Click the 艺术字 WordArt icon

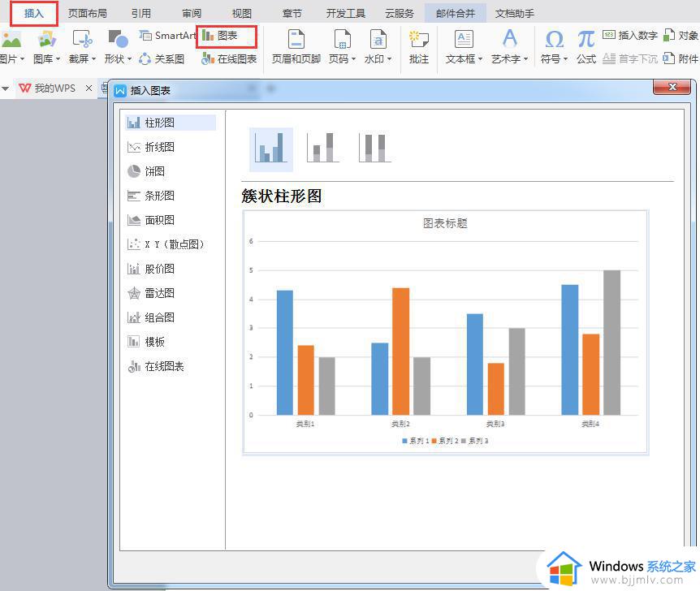pos(509,39)
